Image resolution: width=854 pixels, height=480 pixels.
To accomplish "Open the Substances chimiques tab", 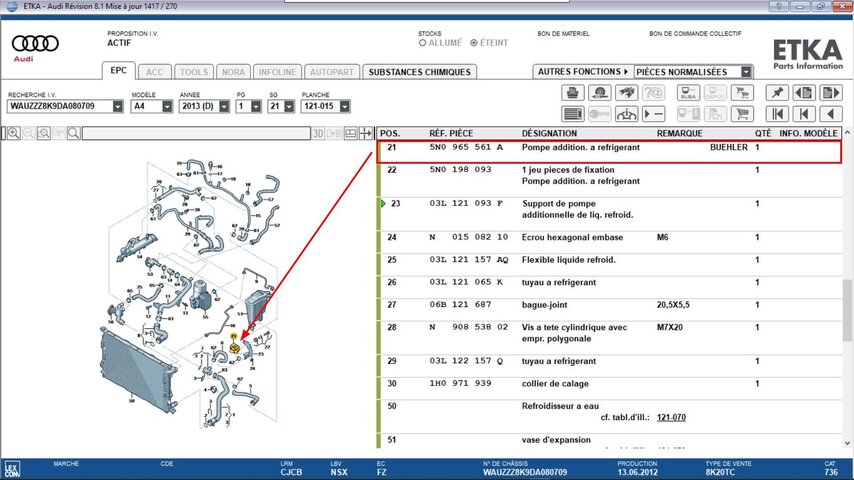I will (419, 72).
